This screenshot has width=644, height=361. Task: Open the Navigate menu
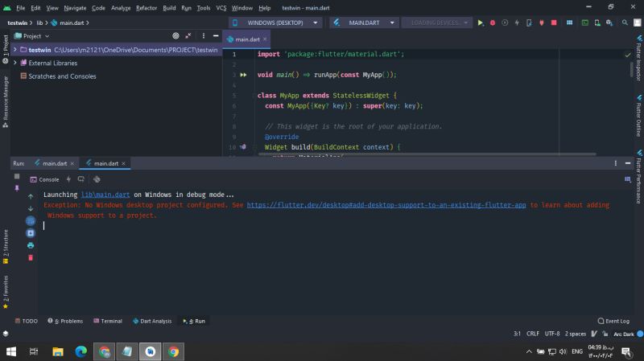point(75,8)
